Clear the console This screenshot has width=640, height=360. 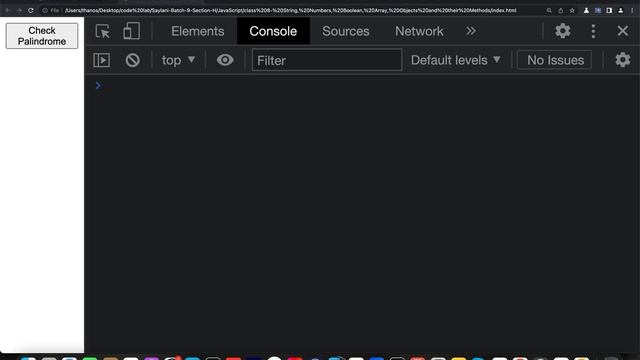pos(132,60)
